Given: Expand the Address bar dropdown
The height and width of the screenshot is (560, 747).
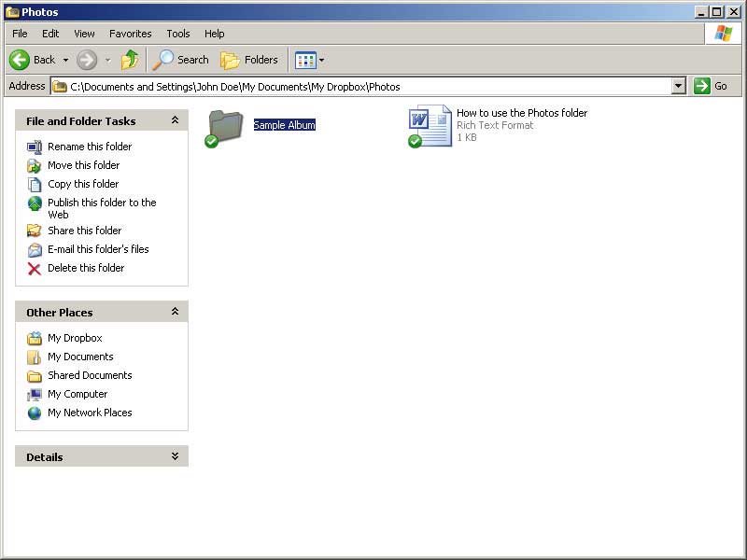Looking at the screenshot, I should click(x=679, y=86).
